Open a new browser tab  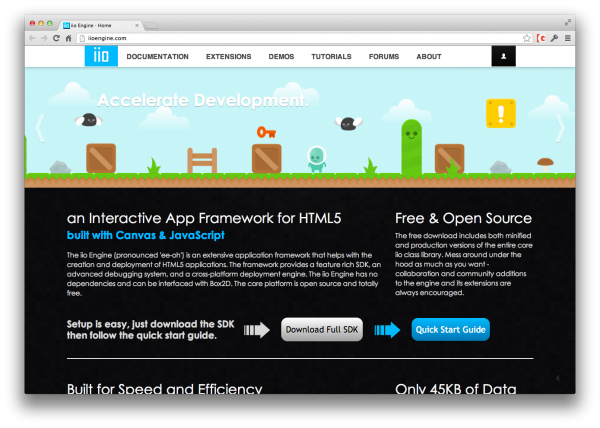tap(151, 26)
